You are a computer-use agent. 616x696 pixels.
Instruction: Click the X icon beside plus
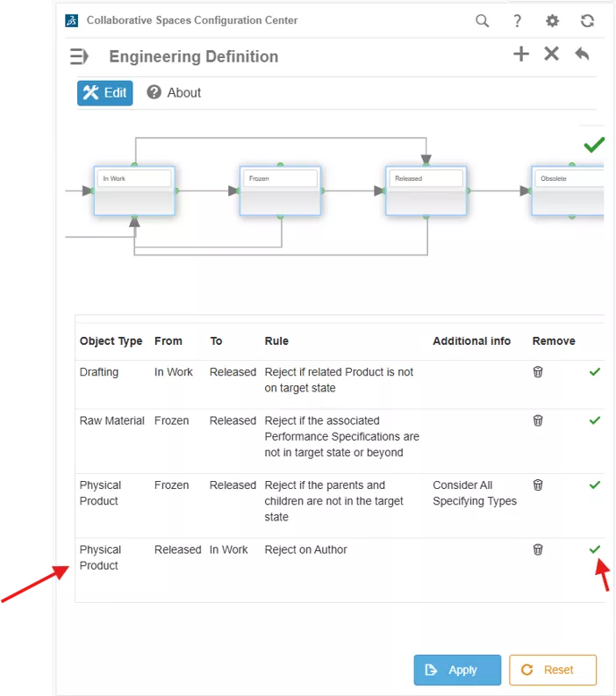[551, 54]
